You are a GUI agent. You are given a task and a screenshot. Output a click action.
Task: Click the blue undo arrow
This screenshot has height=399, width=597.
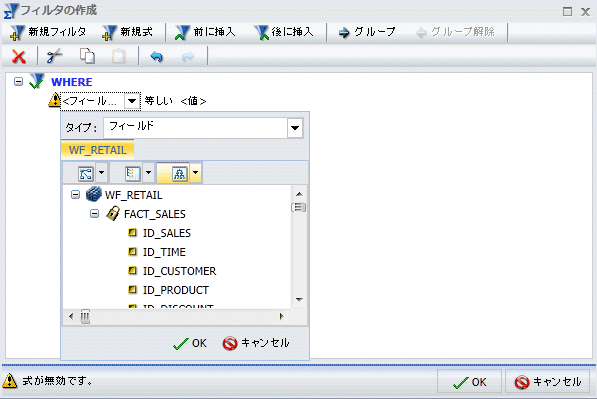click(156, 57)
